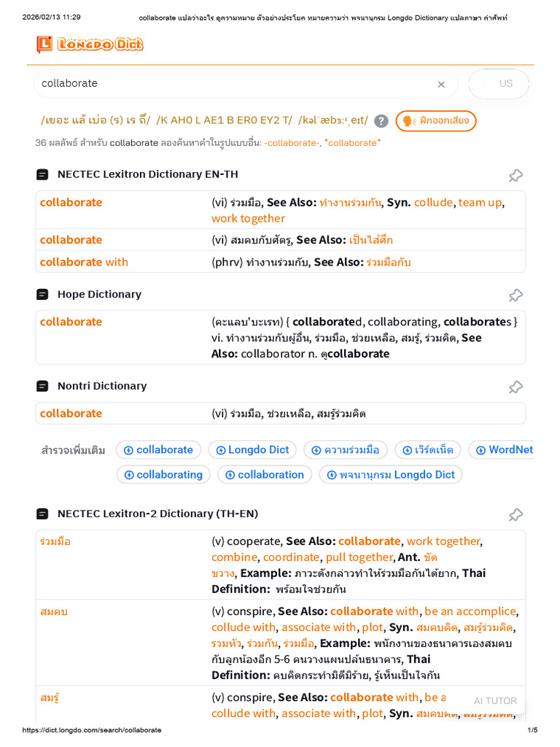This screenshot has width=560, height=747.
Task: Pin the Nontri Dictionary section
Action: [516, 387]
